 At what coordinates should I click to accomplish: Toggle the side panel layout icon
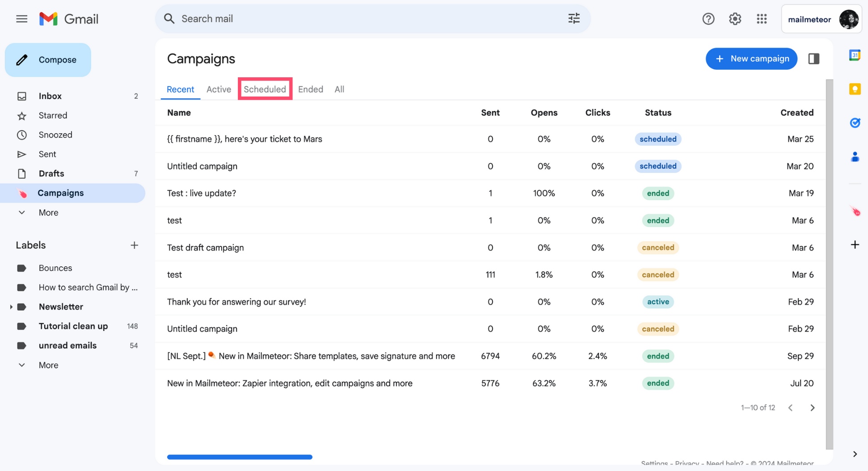coord(814,59)
